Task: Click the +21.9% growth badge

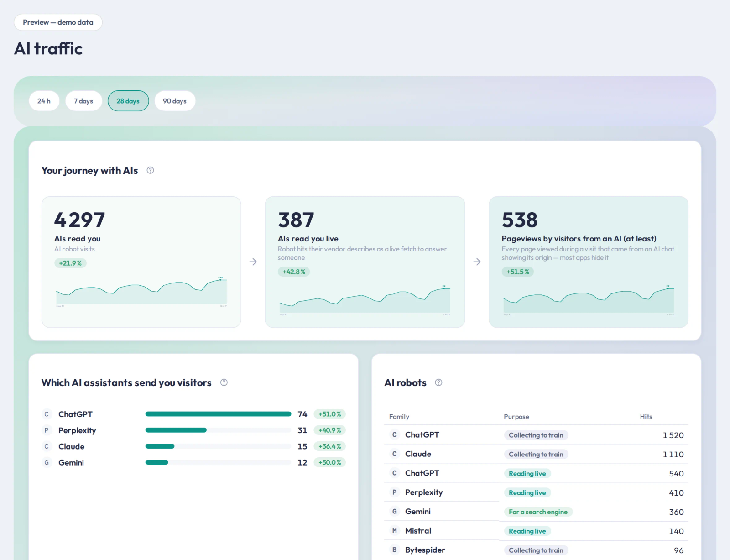Action: click(x=70, y=263)
